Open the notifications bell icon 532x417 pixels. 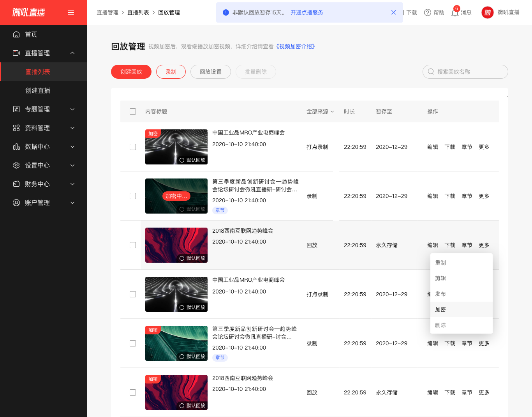[454, 13]
